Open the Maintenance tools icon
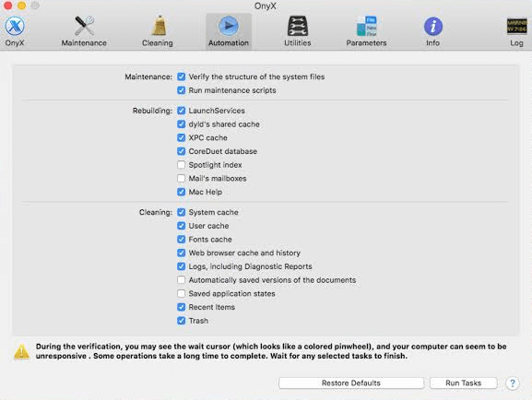Image resolution: width=532 pixels, height=400 pixels. click(84, 26)
